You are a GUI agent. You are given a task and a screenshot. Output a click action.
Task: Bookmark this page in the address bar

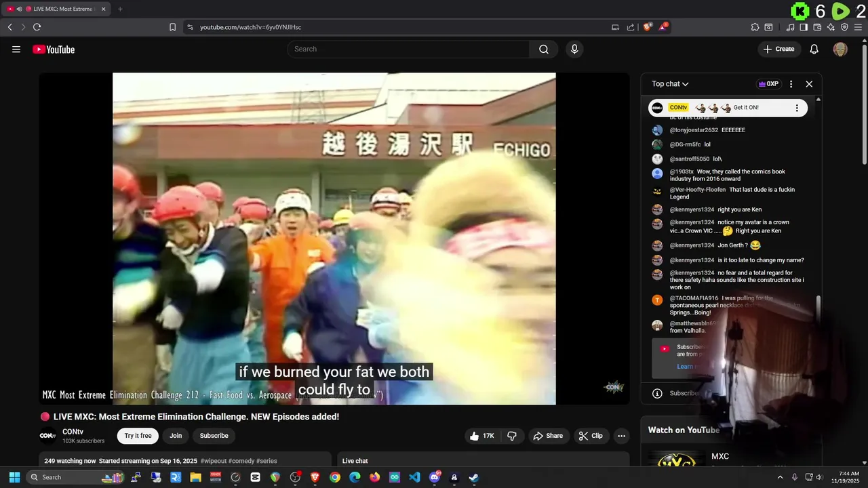coord(172,27)
